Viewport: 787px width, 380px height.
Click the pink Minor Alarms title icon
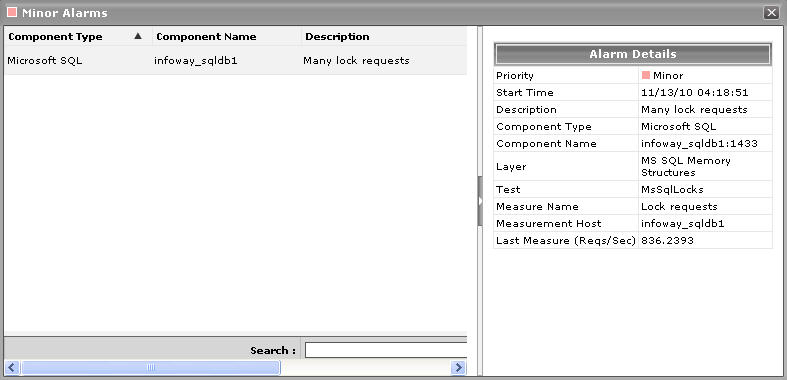12,12
